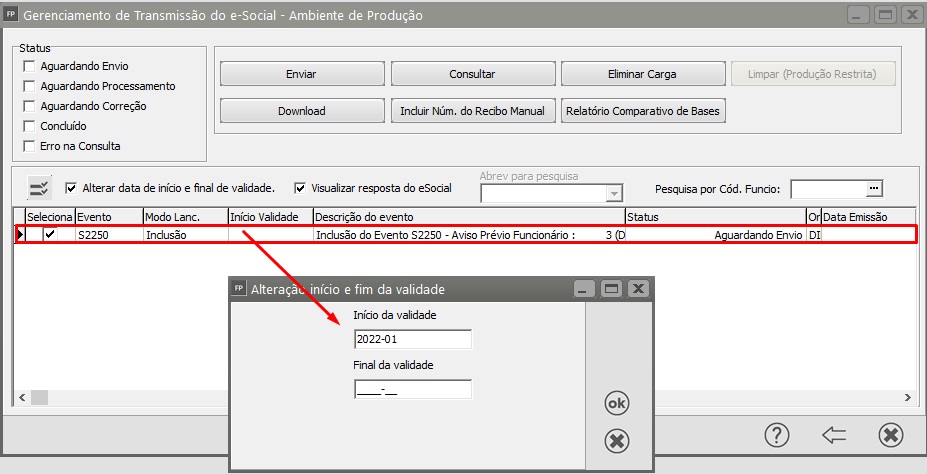Click the Descrição do evento column header
Screen dimensions: 927x474
[469, 217]
